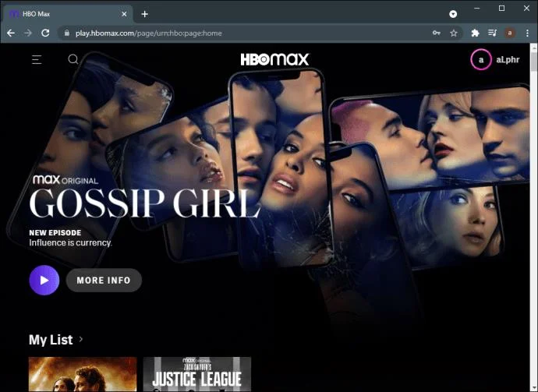Click the address bar URL
538x392 pixels.
tap(149, 34)
